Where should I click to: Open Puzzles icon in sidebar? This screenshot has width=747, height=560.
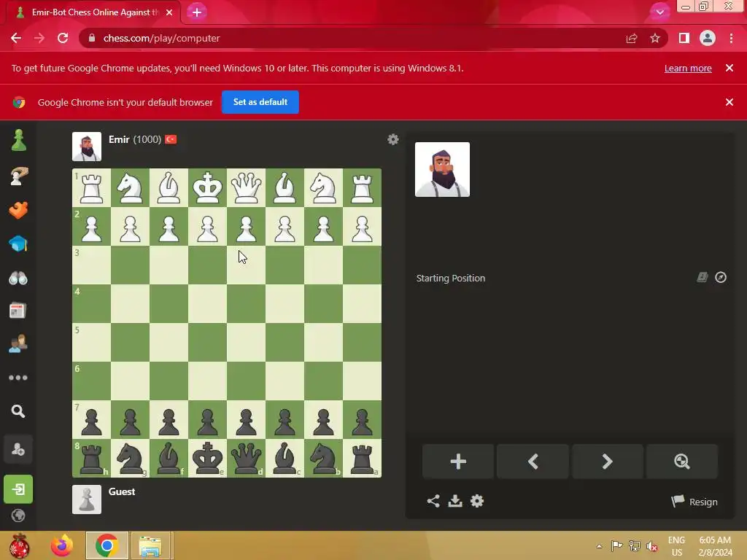coord(18,210)
